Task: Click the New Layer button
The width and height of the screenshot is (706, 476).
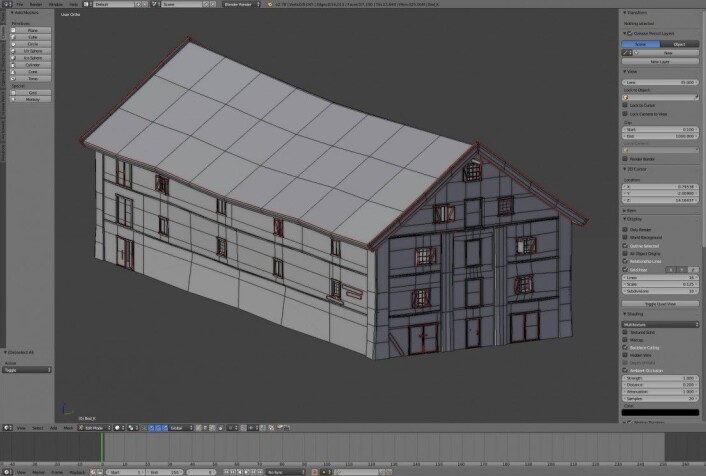Action: tap(660, 61)
